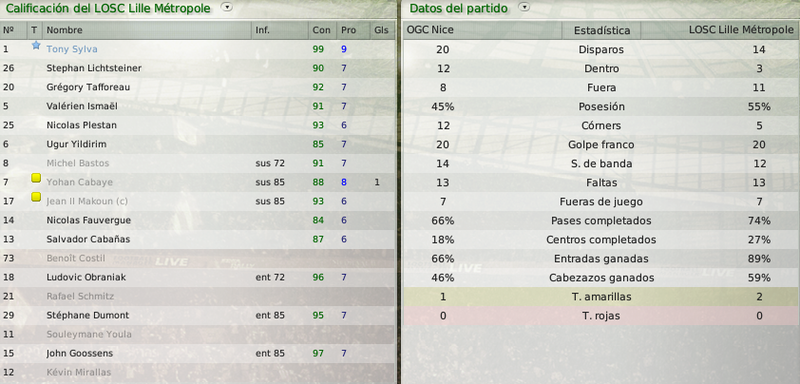
Task: Sort players by the Con column
Action: click(x=321, y=30)
